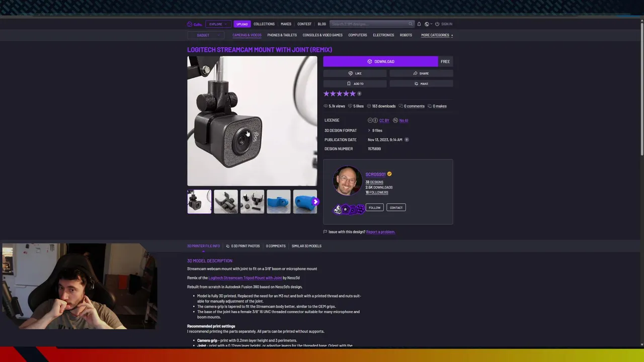
Task: Expand the 9 files list
Action: 375,130
